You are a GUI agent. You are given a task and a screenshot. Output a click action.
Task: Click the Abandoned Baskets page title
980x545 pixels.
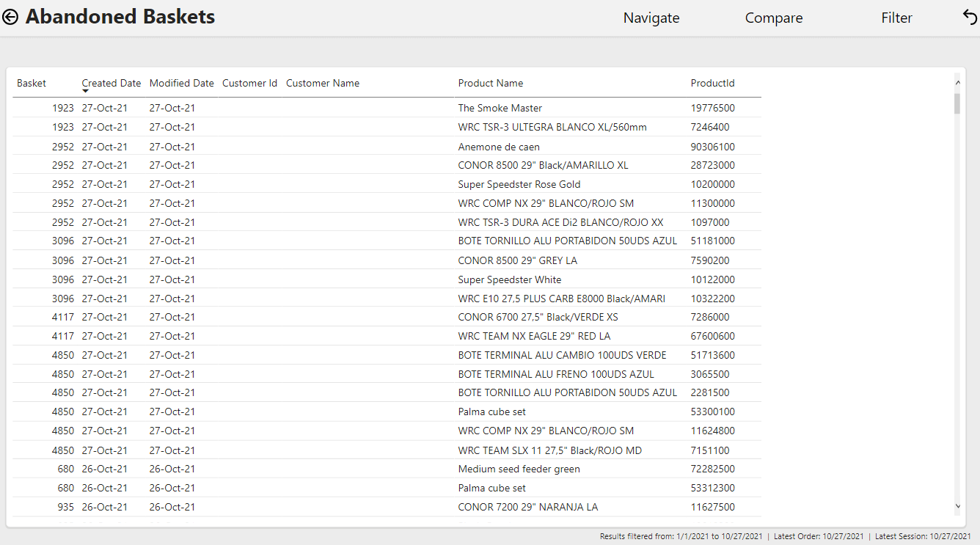tap(120, 17)
